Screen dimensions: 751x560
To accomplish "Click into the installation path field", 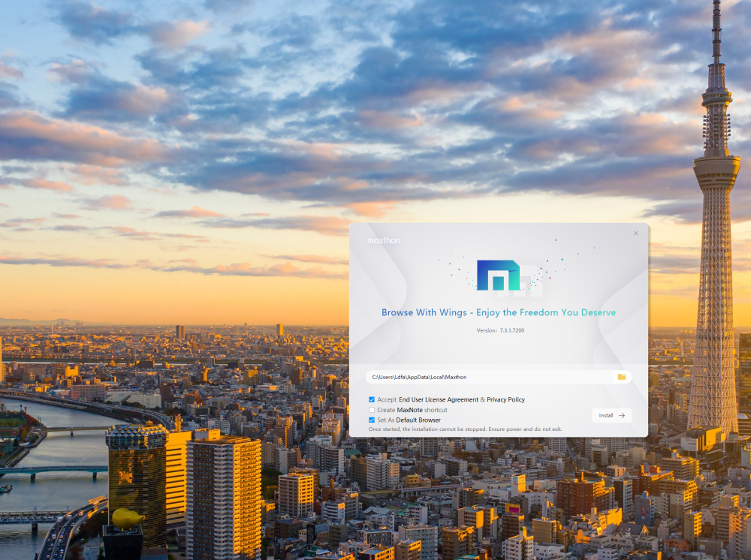I will tap(488, 377).
